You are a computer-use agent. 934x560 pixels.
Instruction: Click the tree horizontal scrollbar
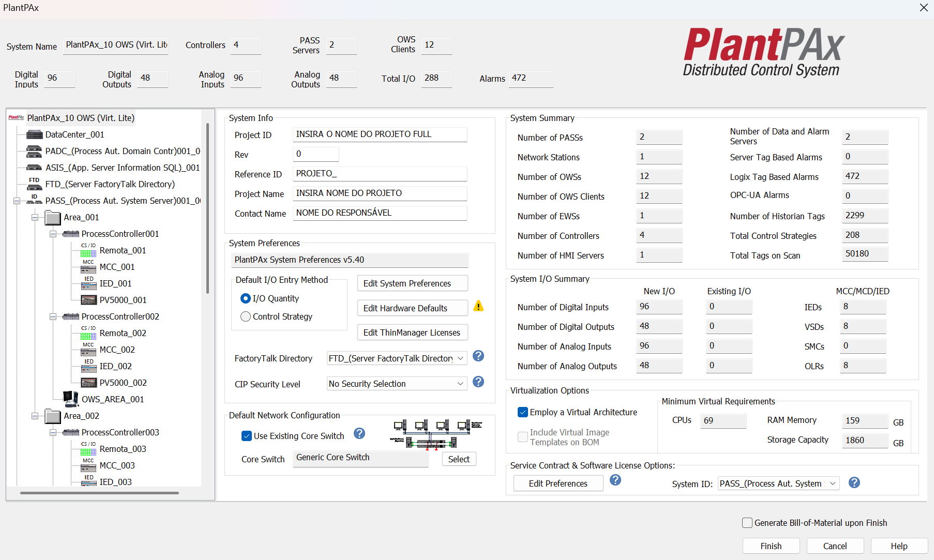[99, 493]
